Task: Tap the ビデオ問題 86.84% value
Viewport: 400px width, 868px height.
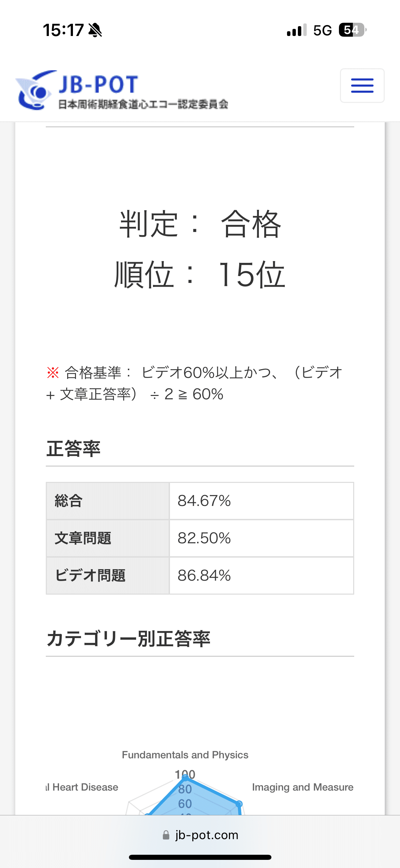Action: [x=204, y=576]
